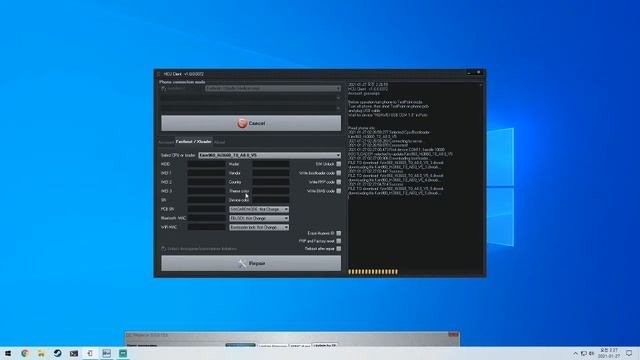Click the red Cancel stop icon
Viewport: 640px width, 360px height.
point(242,123)
